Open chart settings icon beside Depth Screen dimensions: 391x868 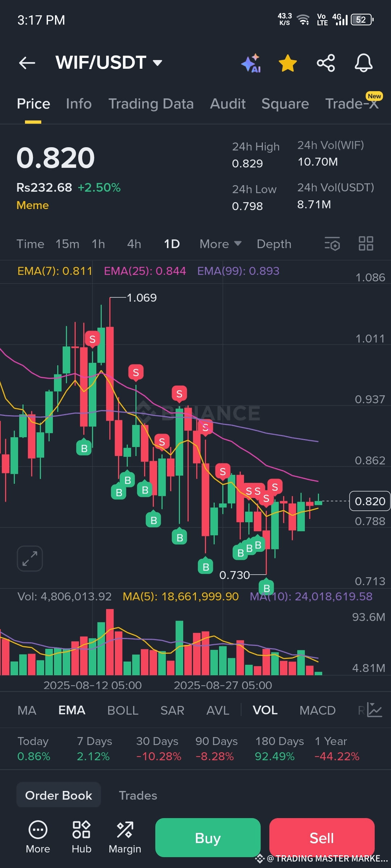(332, 244)
